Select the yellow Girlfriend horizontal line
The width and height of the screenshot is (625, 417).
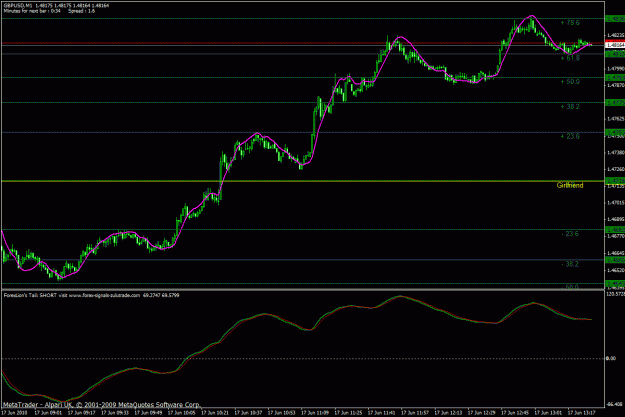point(303,181)
